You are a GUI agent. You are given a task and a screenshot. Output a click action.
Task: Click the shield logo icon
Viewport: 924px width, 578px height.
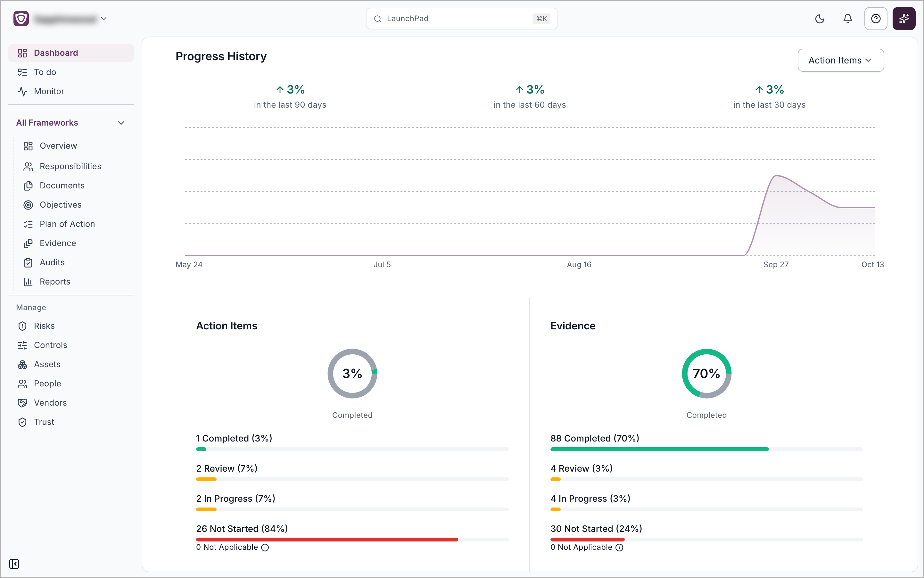click(x=21, y=18)
